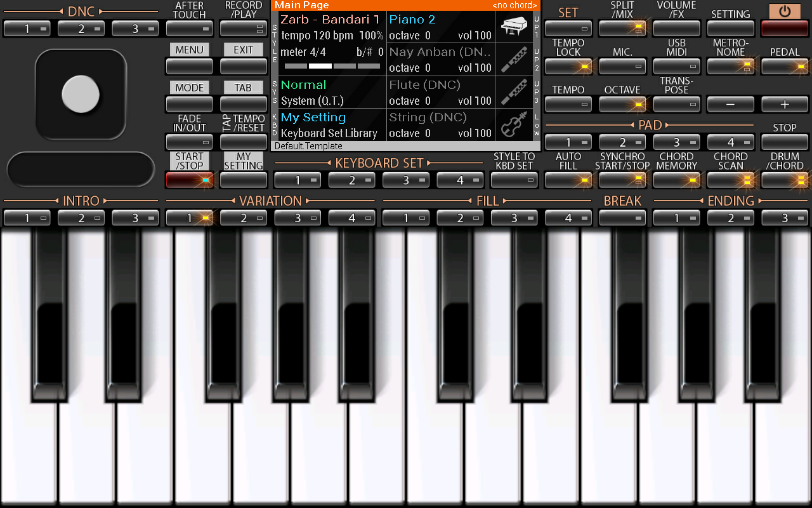Click the blank display below joystick
The width and height of the screenshot is (812, 508).
tap(81, 170)
